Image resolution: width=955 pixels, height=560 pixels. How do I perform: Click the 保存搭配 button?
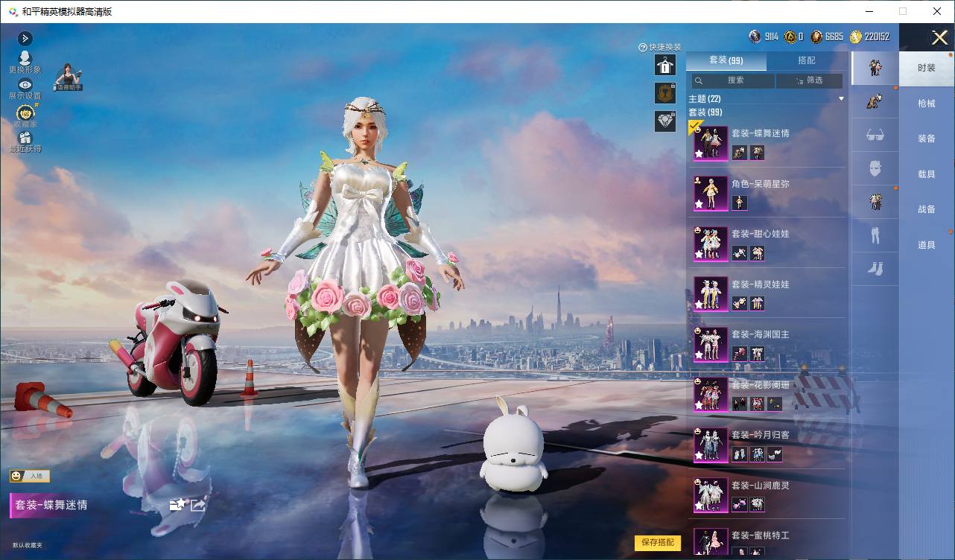click(658, 542)
